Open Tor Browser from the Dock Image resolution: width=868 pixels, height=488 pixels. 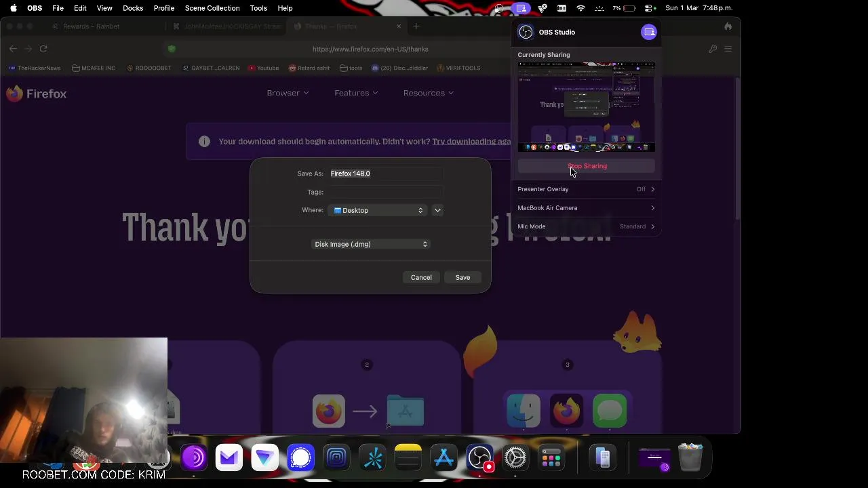pos(193,458)
